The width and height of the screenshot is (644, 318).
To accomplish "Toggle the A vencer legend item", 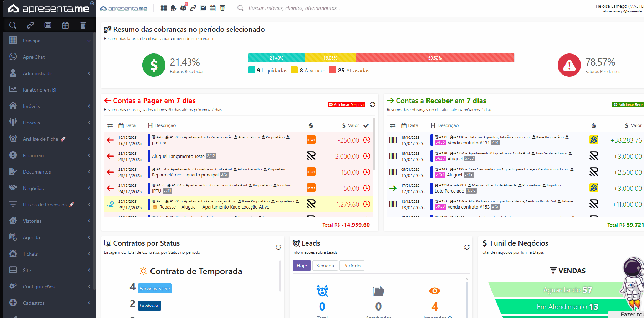I will click(x=308, y=70).
